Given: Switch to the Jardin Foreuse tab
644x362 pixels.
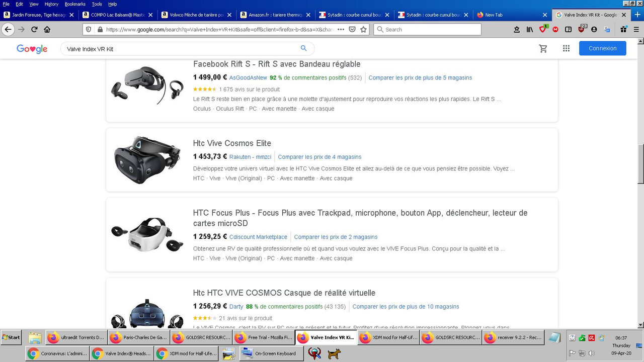Looking at the screenshot, I should pyautogui.click(x=39, y=15).
